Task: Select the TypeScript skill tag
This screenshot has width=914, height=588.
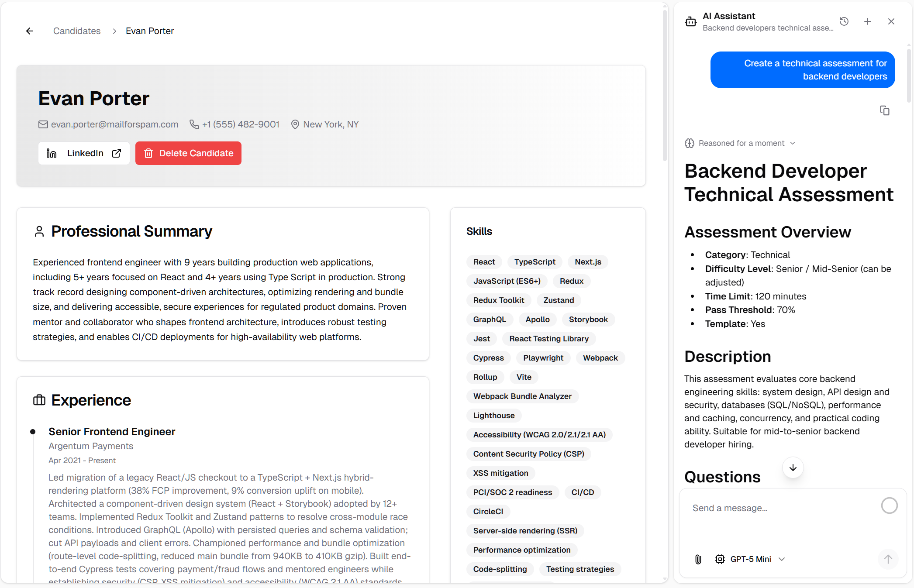Action: [535, 262]
